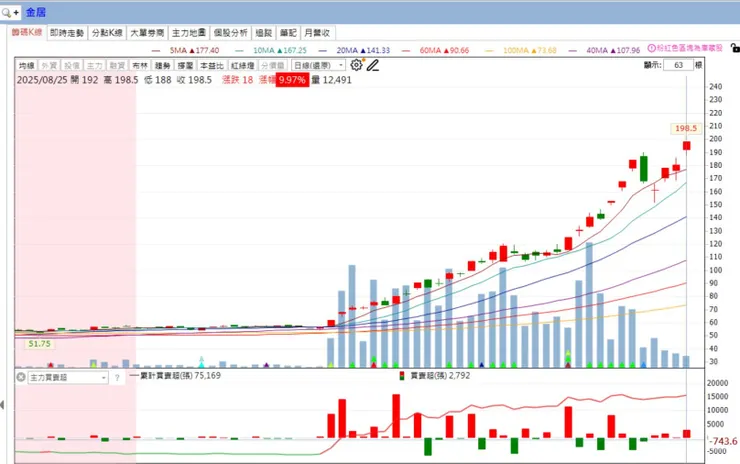Open the 日線(還原) period dropdown

[319, 66]
